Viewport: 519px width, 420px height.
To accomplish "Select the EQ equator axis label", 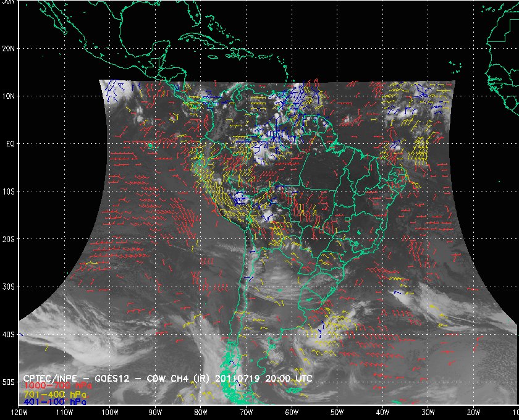I will pos(11,144).
